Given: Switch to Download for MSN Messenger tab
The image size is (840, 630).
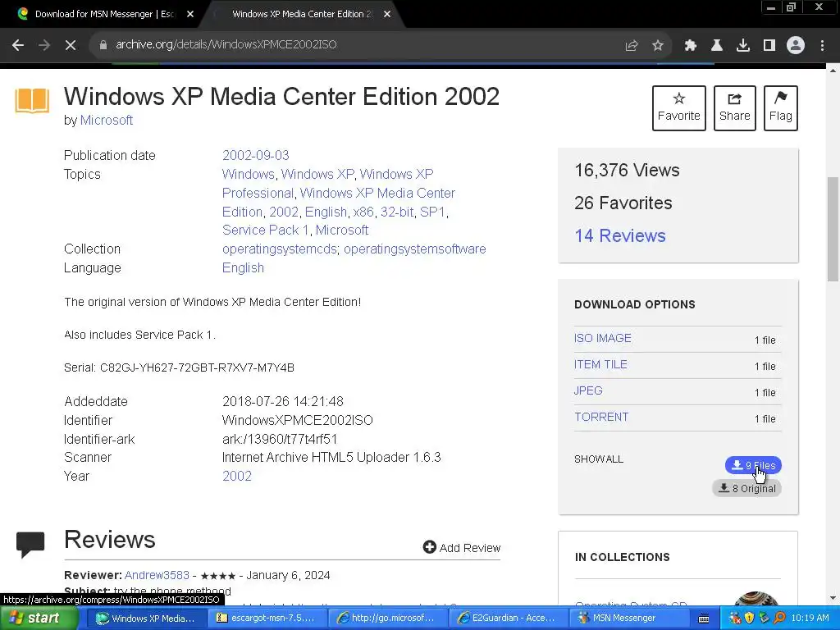Looking at the screenshot, I should pyautogui.click(x=104, y=15).
